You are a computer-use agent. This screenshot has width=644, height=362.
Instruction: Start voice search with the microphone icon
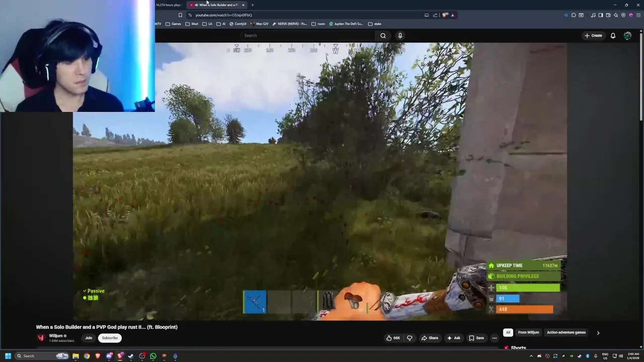pyautogui.click(x=400, y=36)
